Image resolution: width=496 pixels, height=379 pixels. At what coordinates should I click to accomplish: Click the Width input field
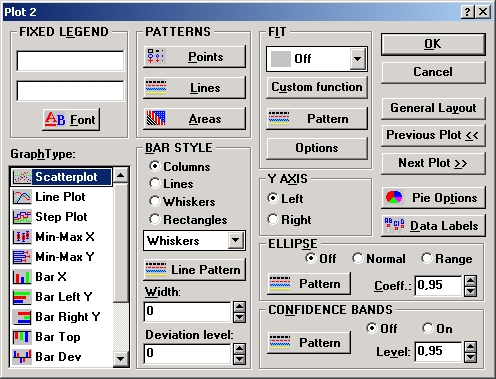(x=187, y=312)
